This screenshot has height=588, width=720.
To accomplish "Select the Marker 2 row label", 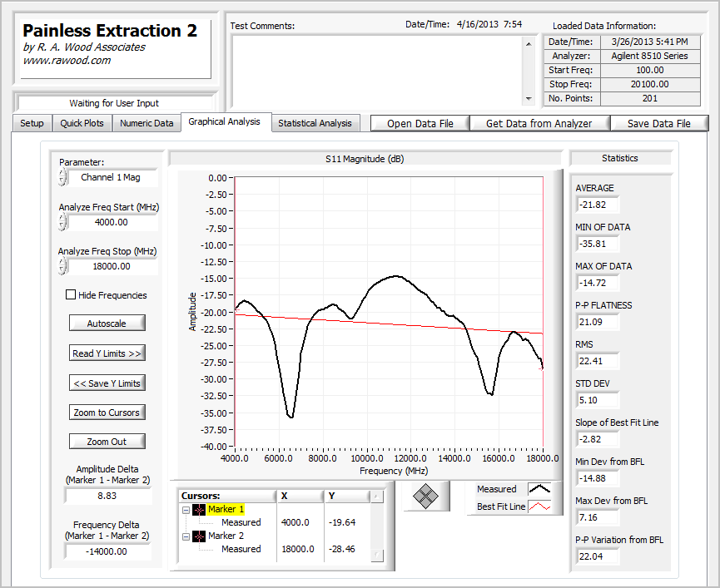I will [x=226, y=536].
